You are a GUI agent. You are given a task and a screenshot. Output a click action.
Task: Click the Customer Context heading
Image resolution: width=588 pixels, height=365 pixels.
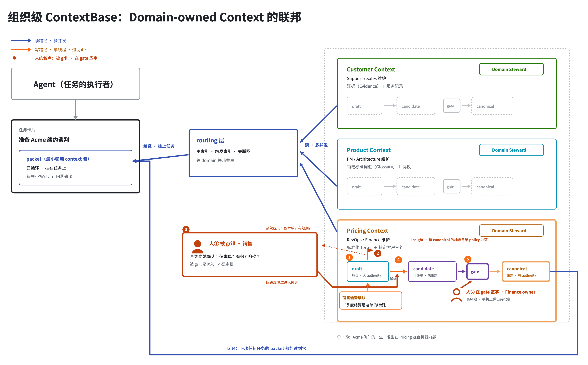[x=371, y=69]
